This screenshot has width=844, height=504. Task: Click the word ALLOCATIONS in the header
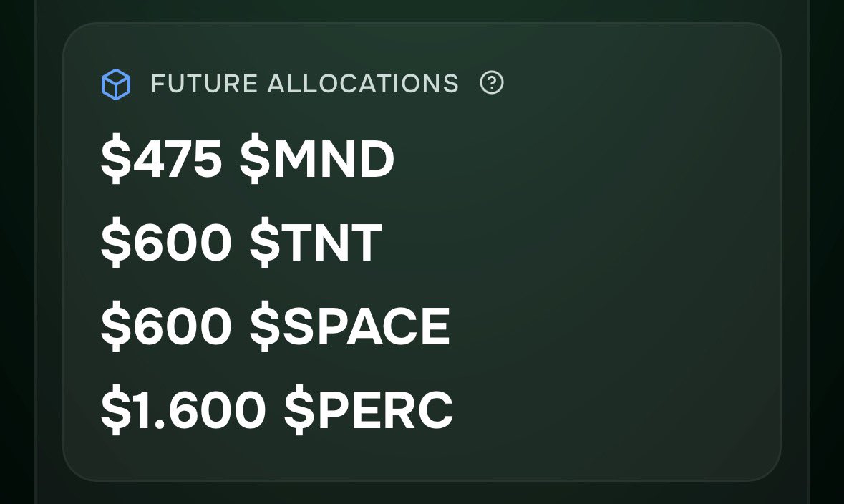363,84
